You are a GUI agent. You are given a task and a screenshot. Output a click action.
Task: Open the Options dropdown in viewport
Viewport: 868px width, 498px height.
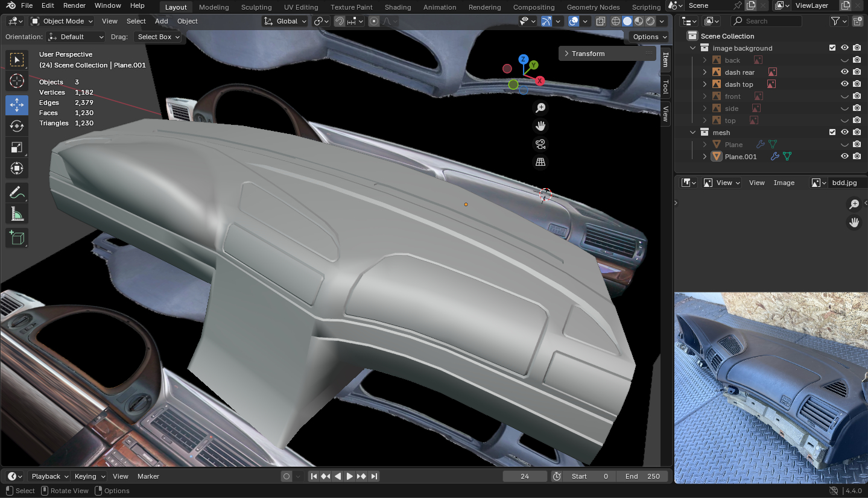click(x=649, y=37)
